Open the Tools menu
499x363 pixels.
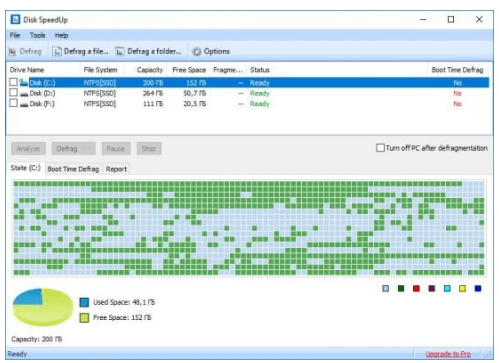coord(37,35)
